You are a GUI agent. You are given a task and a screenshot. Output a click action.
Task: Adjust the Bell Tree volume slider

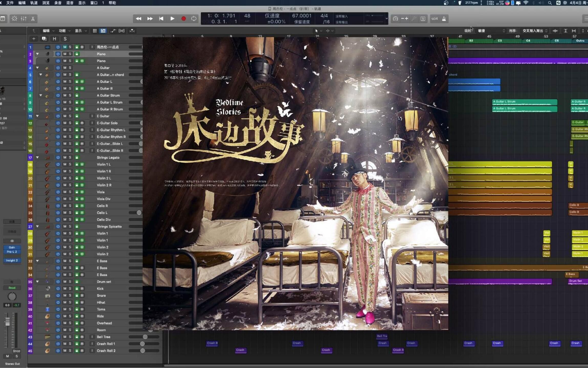click(x=144, y=337)
